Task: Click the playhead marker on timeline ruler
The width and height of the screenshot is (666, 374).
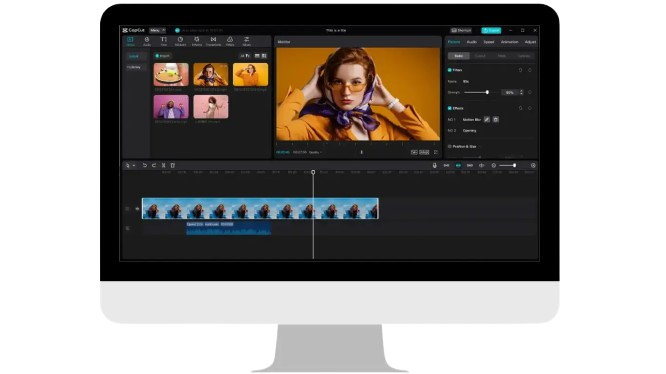Action: pos(313,172)
